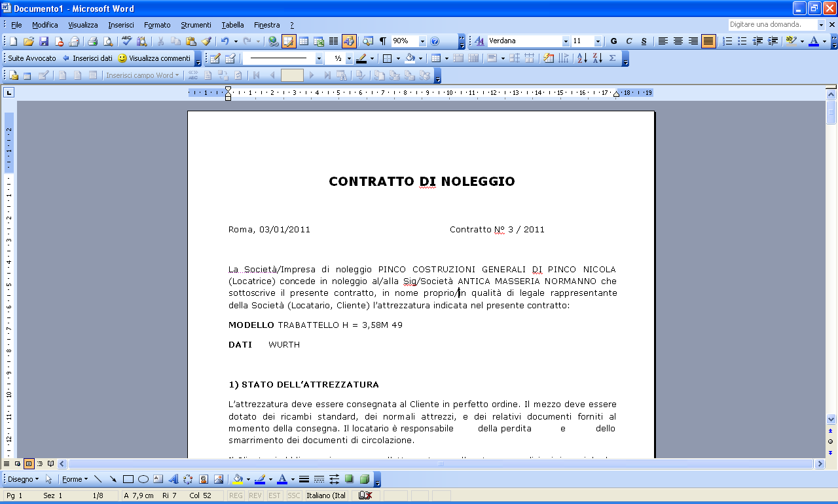Open the Visualizza menu
This screenshot has height=504, width=838.
click(x=83, y=25)
